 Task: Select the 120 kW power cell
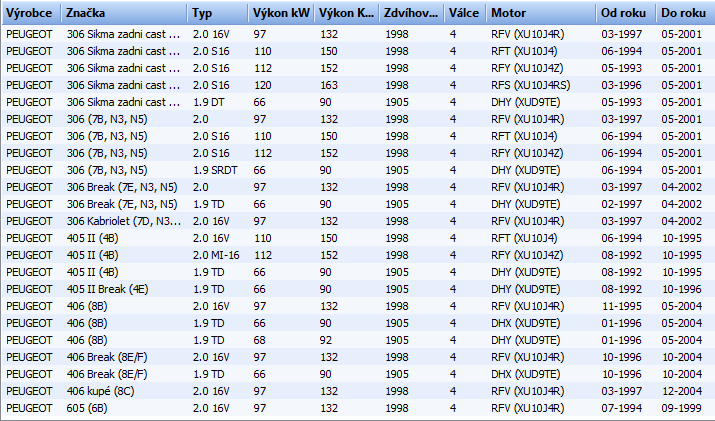click(x=263, y=85)
